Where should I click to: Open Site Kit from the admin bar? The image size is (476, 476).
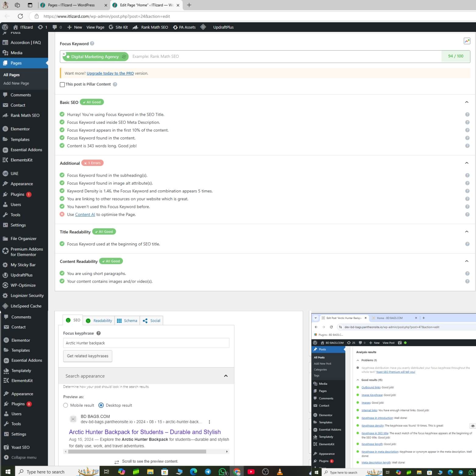[118, 27]
